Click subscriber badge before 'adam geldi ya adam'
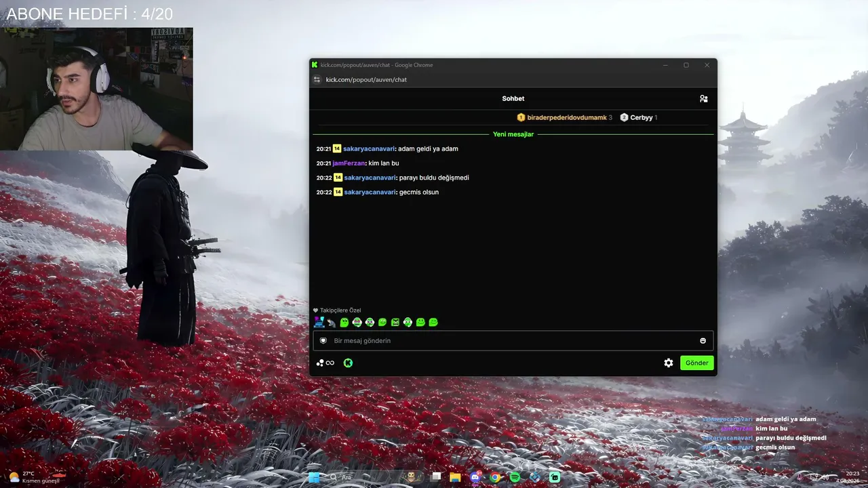Screen dimensions: 868x488 coord(337,148)
